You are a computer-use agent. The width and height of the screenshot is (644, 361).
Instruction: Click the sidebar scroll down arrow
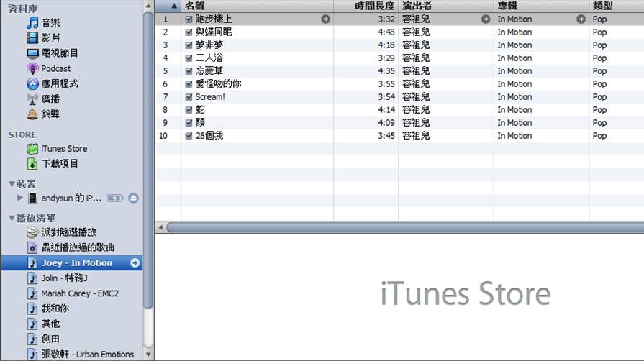(x=148, y=355)
